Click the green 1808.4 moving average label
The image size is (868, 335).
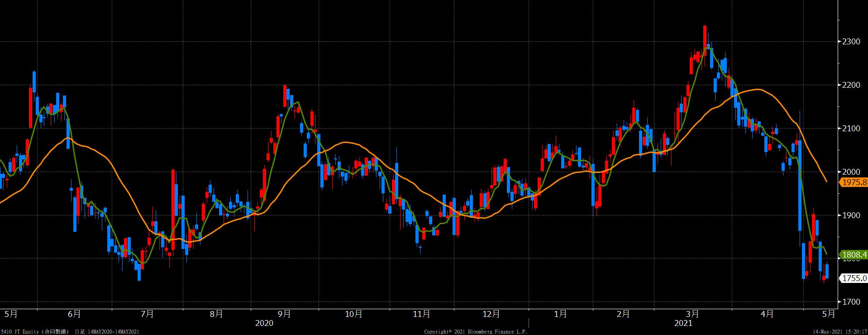point(854,255)
